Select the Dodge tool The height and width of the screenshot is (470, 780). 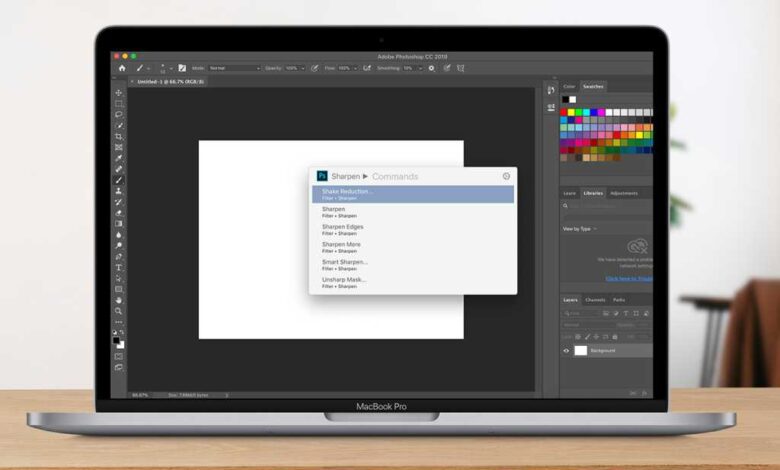click(x=118, y=246)
